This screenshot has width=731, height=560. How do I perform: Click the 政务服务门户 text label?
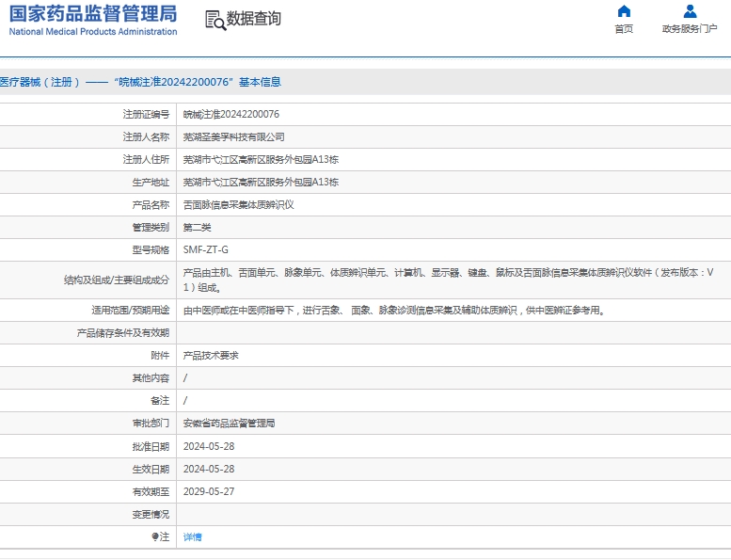tap(690, 29)
